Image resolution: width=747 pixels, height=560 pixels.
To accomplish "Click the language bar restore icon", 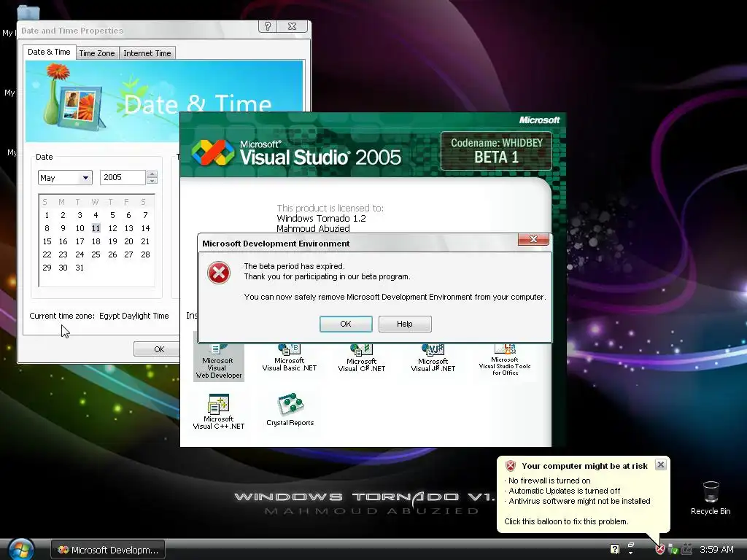I will click(631, 545).
